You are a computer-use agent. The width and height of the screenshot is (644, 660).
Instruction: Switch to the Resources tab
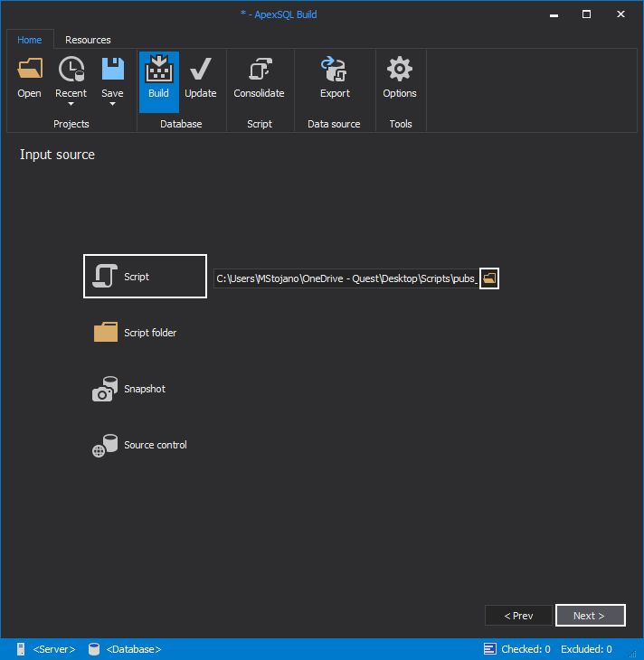[x=88, y=40]
